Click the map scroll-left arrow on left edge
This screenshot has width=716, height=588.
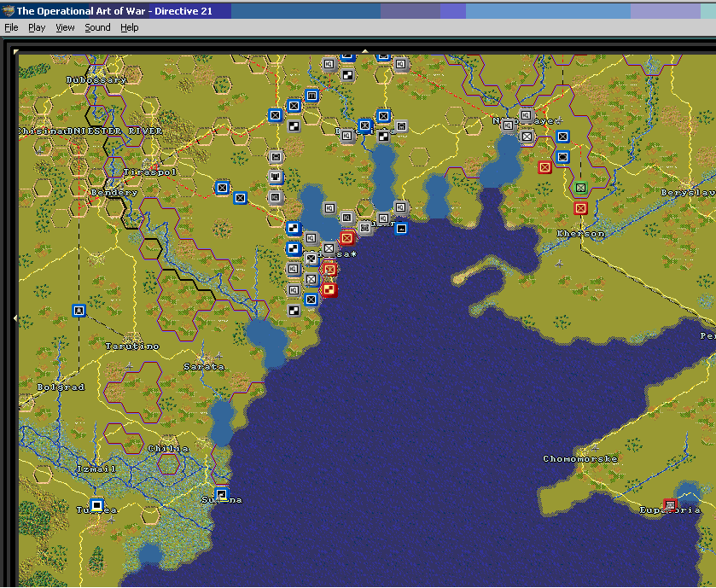[15, 318]
